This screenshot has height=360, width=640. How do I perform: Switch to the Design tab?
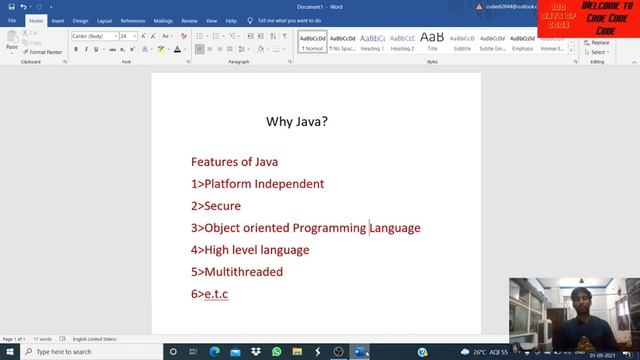pyautogui.click(x=80, y=21)
